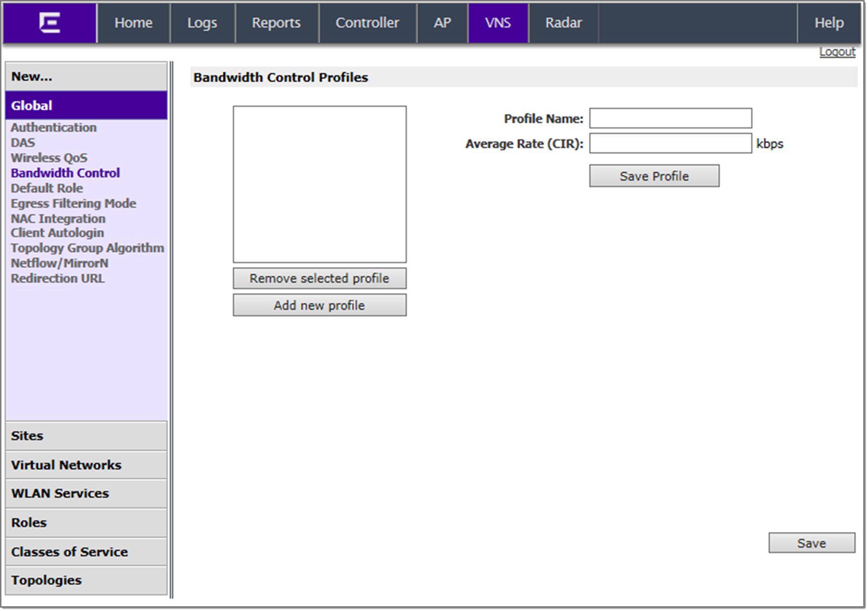Image resolution: width=868 pixels, height=611 pixels.
Task: Open the Reports tab
Action: pyautogui.click(x=276, y=22)
